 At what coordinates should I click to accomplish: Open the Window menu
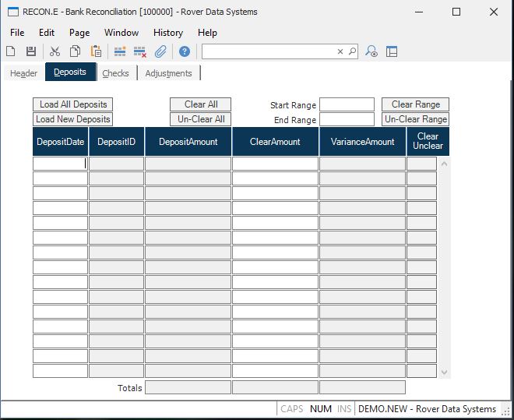click(x=121, y=33)
